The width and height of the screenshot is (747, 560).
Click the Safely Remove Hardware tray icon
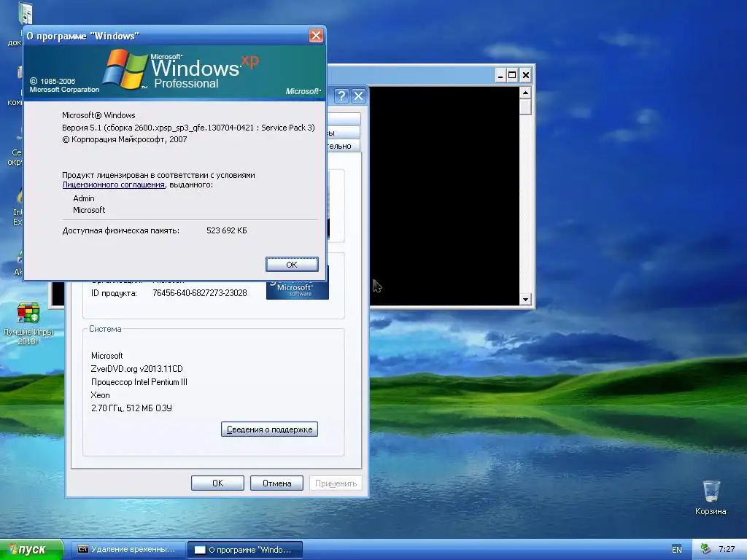705,549
